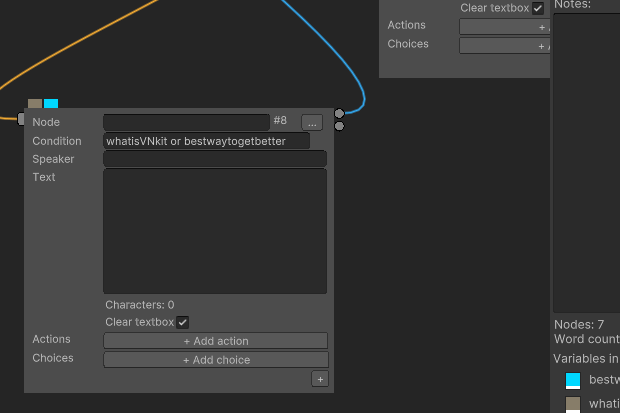Add a choice to node #8
Viewport: 620px width, 413px height.
tap(215, 360)
